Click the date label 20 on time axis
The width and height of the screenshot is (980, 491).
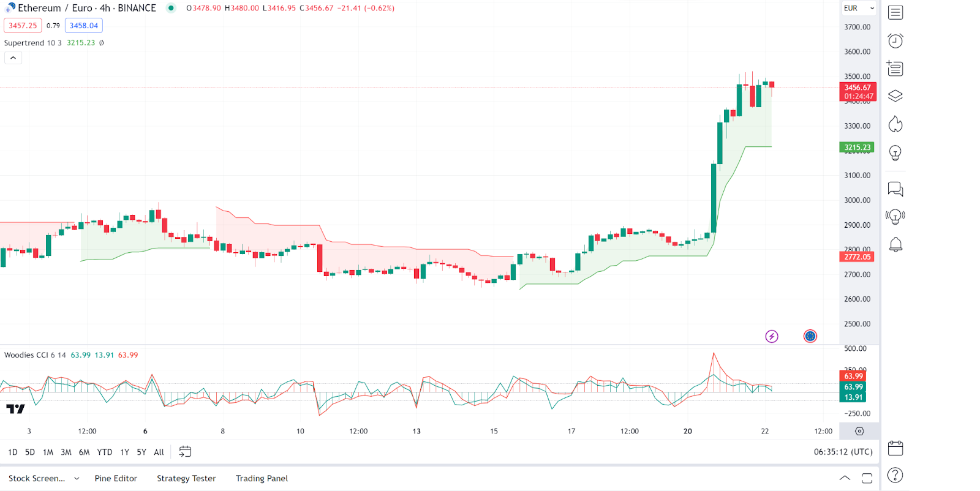(688, 432)
